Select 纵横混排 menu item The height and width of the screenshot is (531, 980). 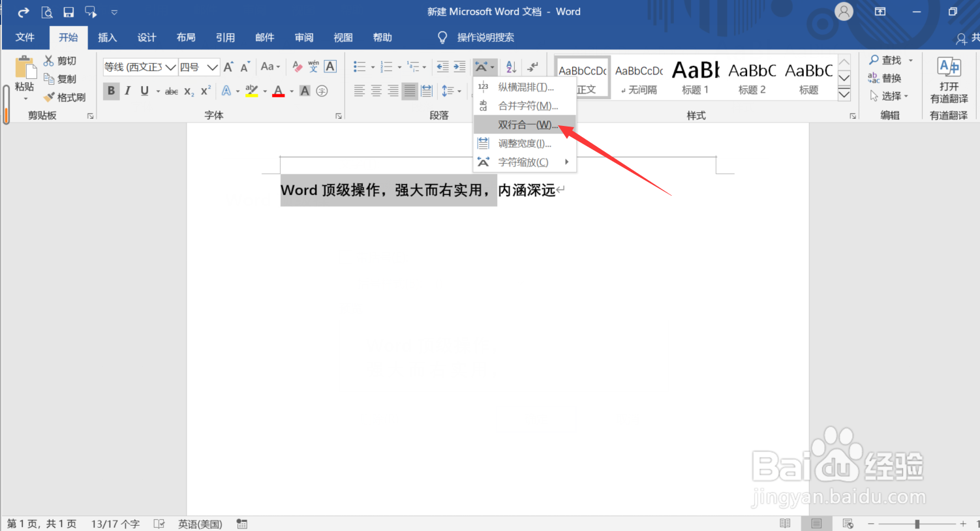(525, 87)
